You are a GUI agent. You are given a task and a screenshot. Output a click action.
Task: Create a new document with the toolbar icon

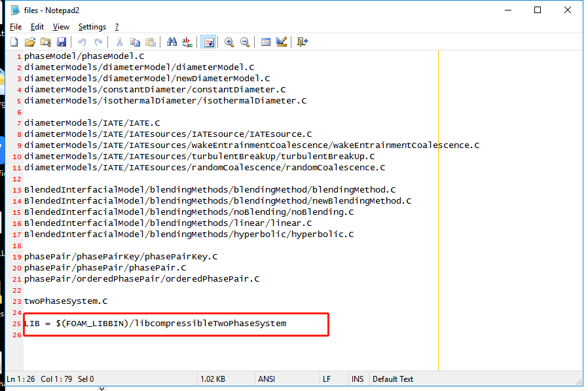(14, 42)
